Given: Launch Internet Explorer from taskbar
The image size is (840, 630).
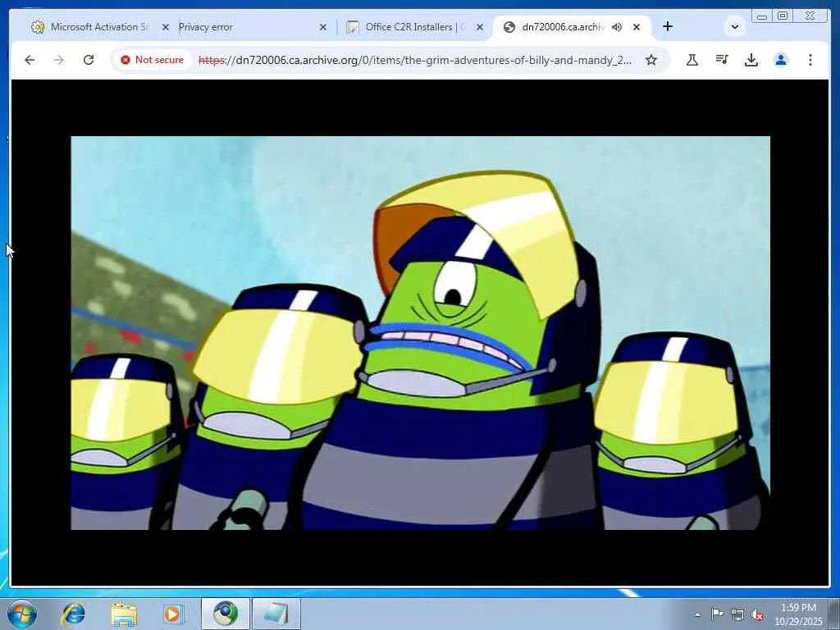Looking at the screenshot, I should click(73, 614).
